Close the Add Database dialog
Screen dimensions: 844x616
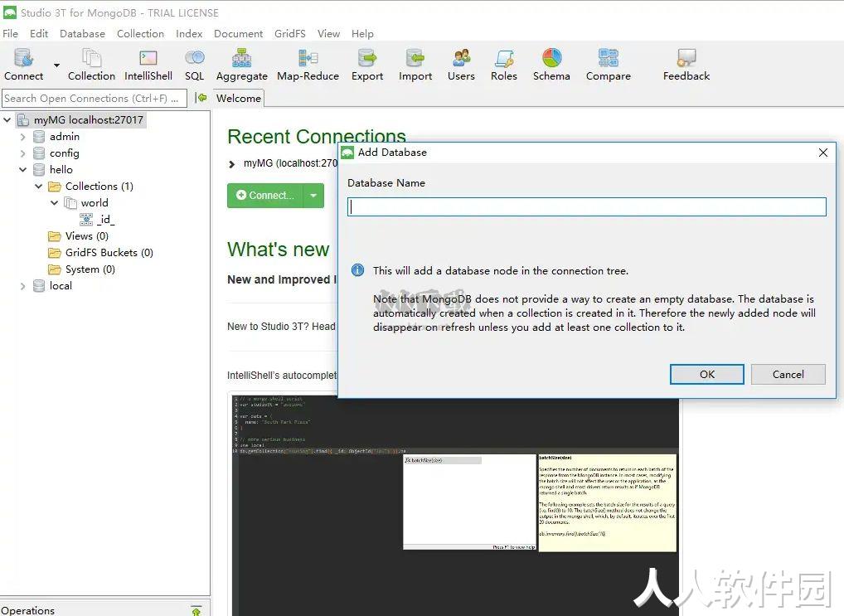823,153
